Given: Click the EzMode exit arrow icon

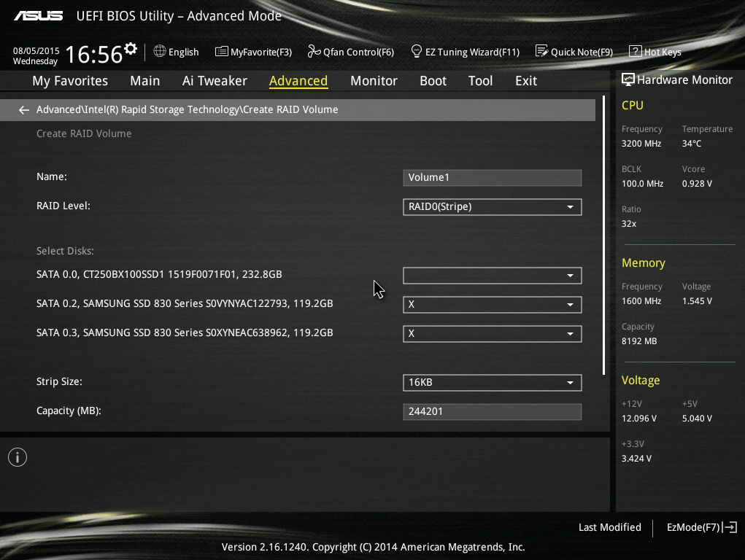Looking at the screenshot, I should point(730,527).
